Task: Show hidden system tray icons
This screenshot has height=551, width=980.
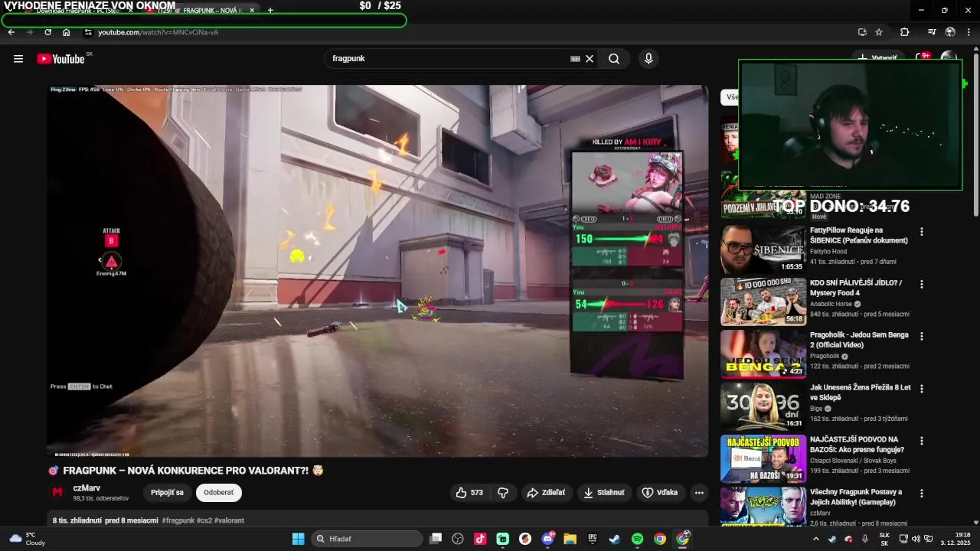Action: click(815, 539)
